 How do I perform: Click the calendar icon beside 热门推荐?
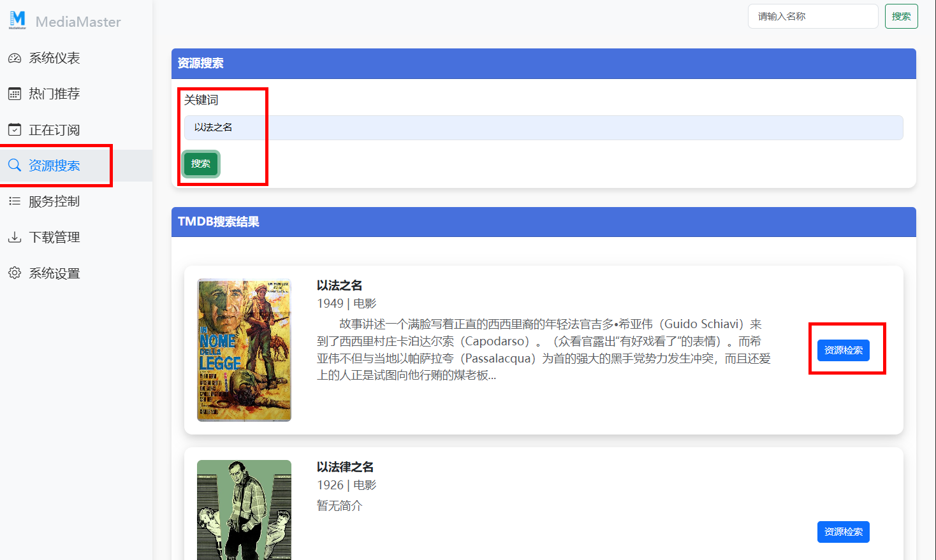pyautogui.click(x=15, y=94)
